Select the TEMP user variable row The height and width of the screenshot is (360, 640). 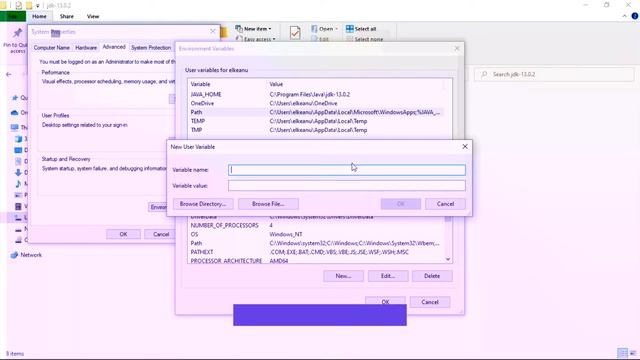[315, 121]
